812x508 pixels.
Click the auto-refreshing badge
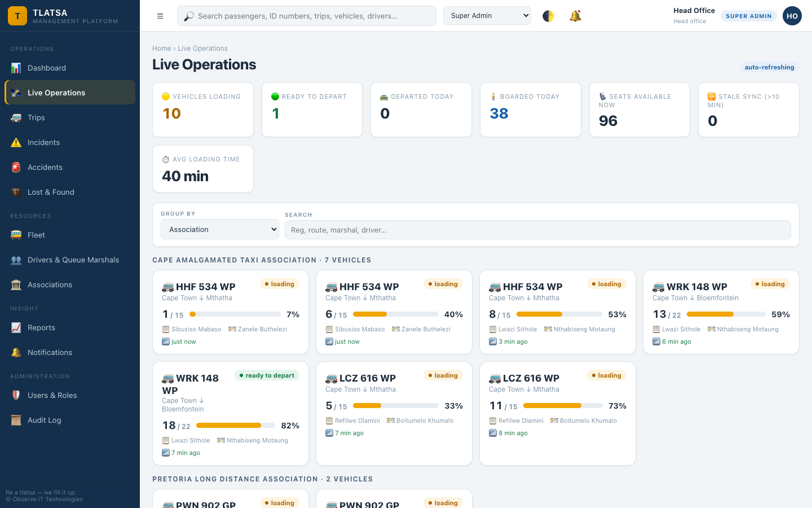769,67
